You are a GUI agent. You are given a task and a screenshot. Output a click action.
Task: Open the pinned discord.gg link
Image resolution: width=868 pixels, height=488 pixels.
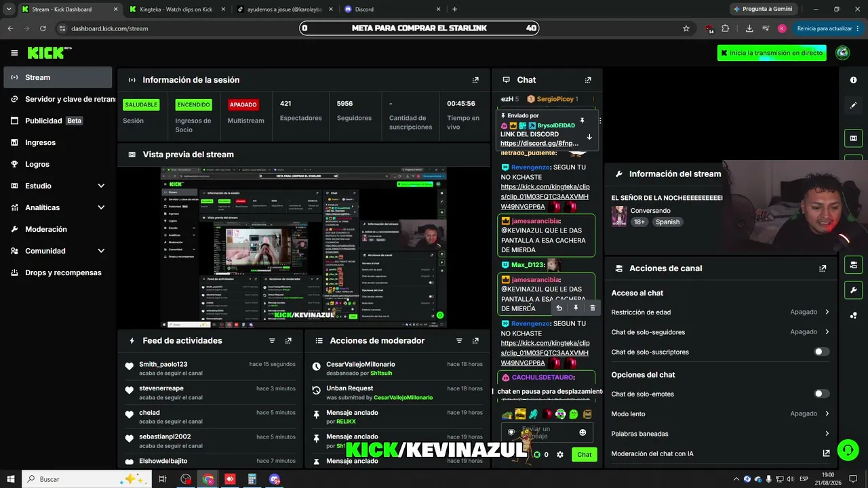(x=540, y=144)
